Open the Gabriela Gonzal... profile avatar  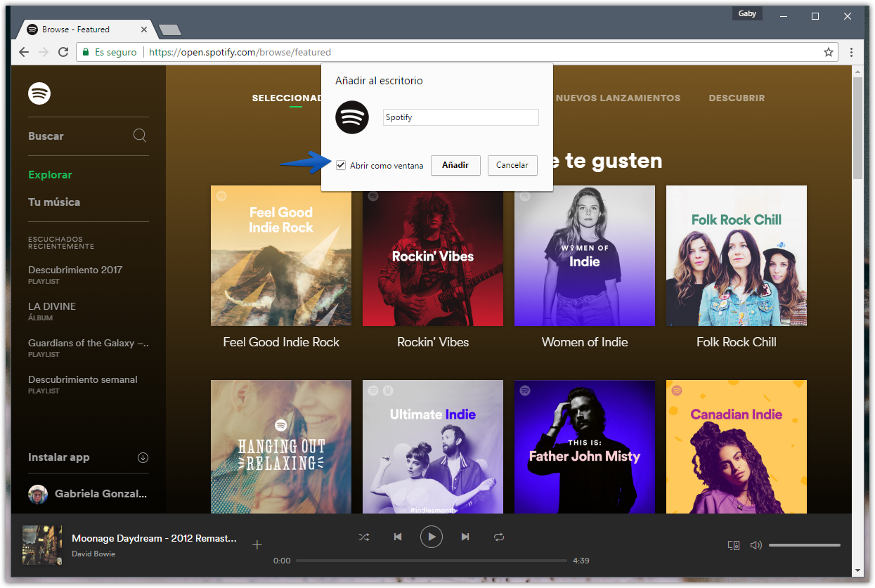[x=38, y=494]
